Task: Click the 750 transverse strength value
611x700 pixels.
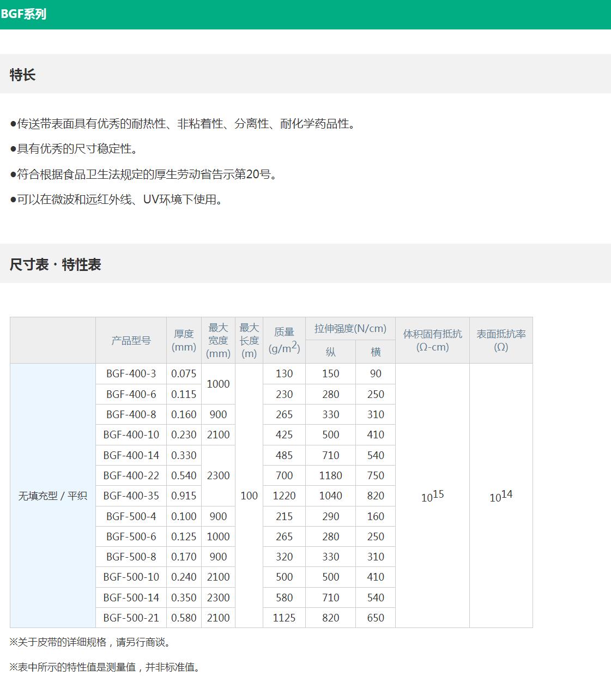Action: [x=376, y=475]
